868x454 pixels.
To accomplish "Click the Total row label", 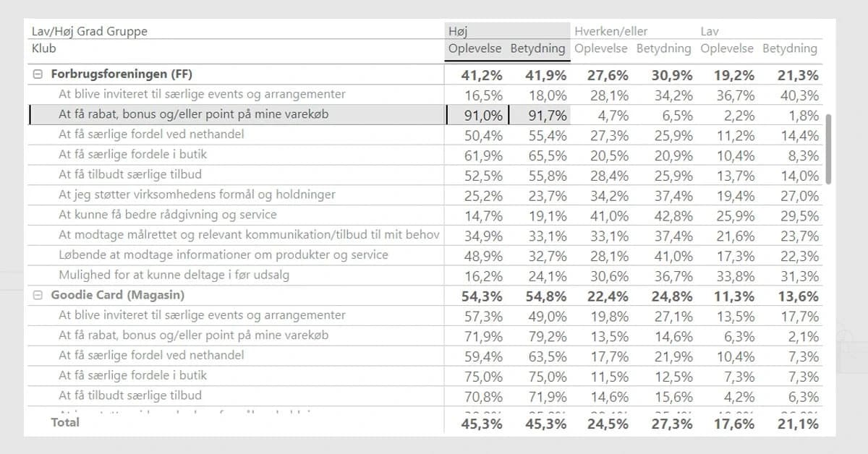I will tap(65, 422).
